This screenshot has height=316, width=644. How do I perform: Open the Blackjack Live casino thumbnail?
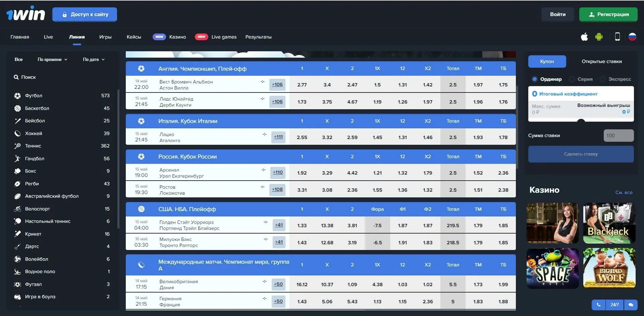tap(609, 223)
